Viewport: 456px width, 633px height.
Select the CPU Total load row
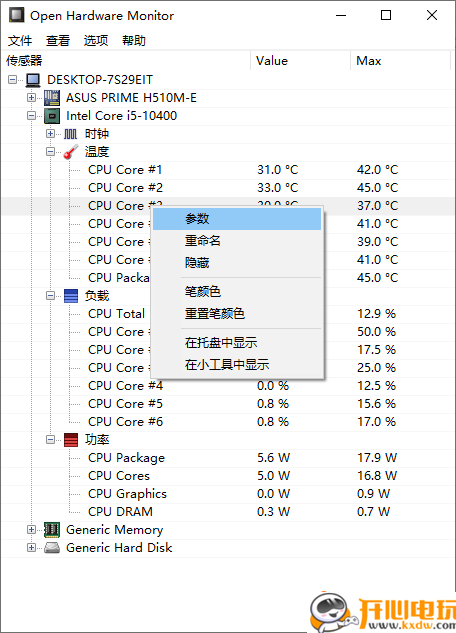point(228,314)
